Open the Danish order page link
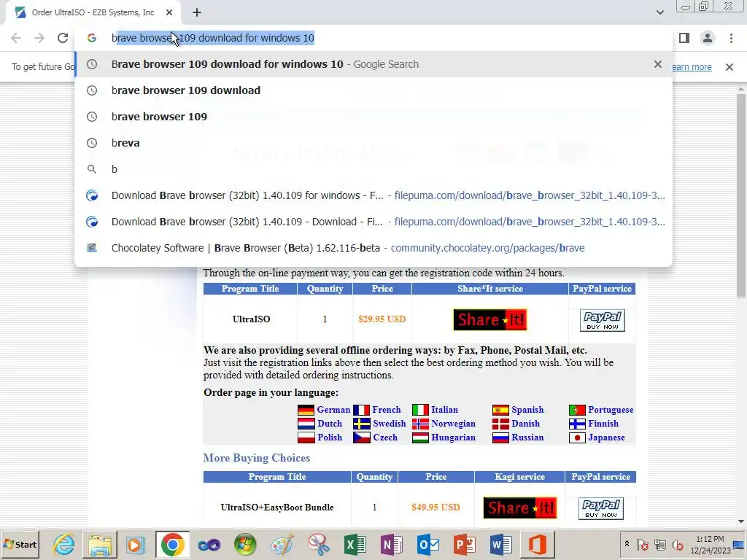The height and width of the screenshot is (560, 747). coord(525,424)
